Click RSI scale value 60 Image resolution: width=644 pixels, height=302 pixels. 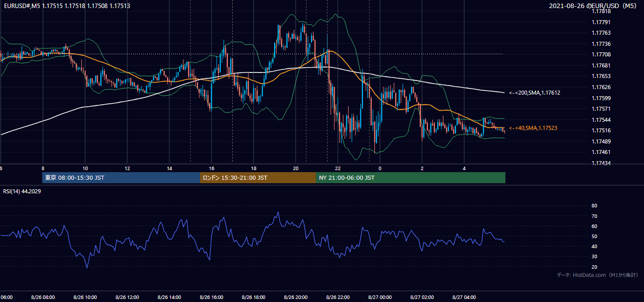click(595, 226)
